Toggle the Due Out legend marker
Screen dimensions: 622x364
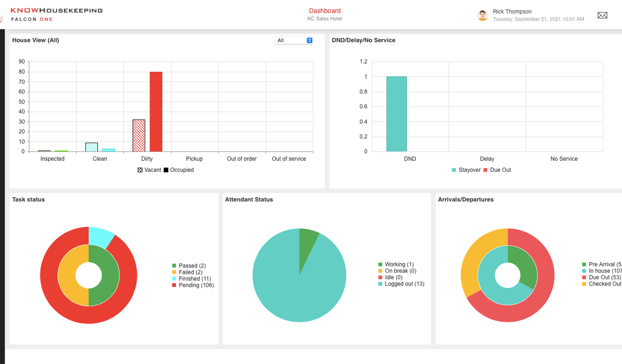click(485, 170)
